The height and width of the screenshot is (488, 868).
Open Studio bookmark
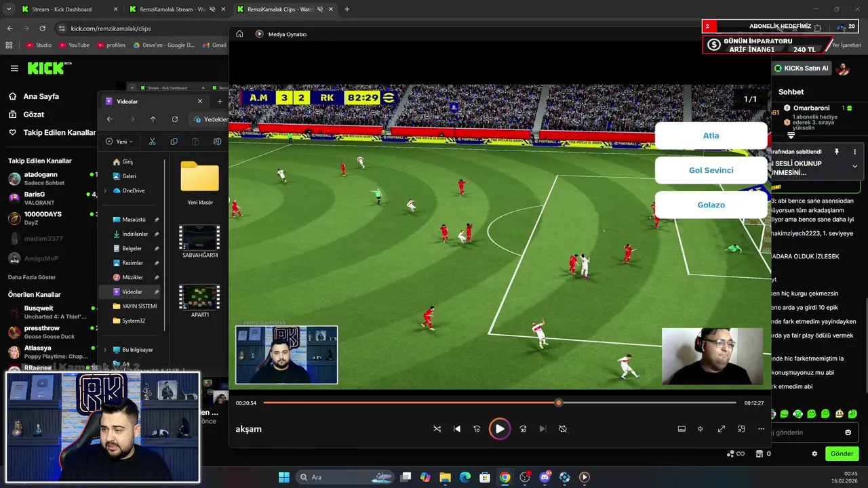[x=39, y=45]
